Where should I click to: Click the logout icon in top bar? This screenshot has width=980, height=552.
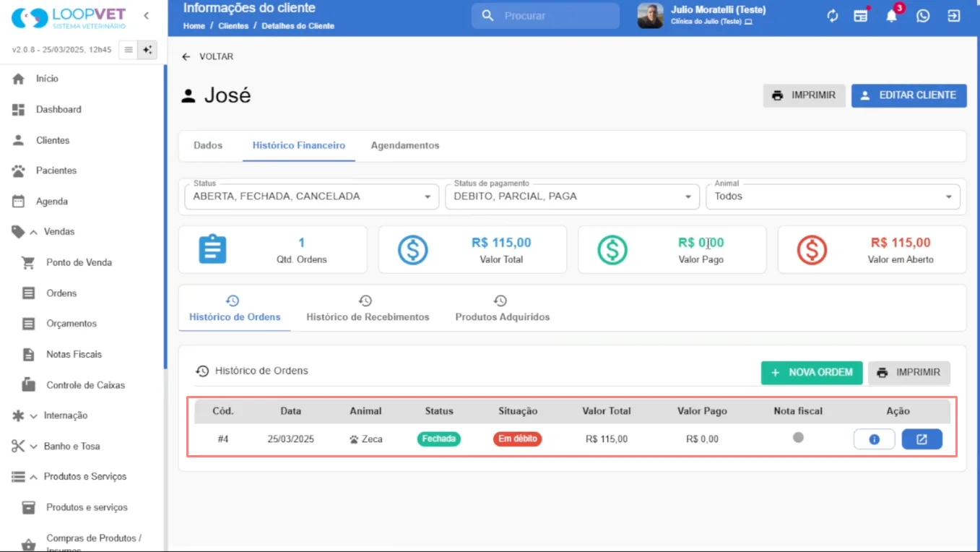[x=954, y=16]
